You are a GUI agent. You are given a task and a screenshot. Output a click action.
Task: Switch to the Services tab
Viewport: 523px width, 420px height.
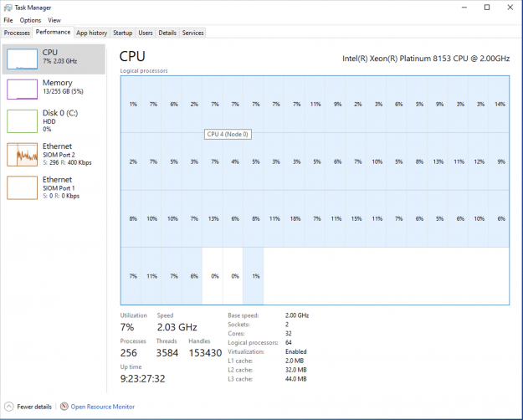tap(192, 33)
